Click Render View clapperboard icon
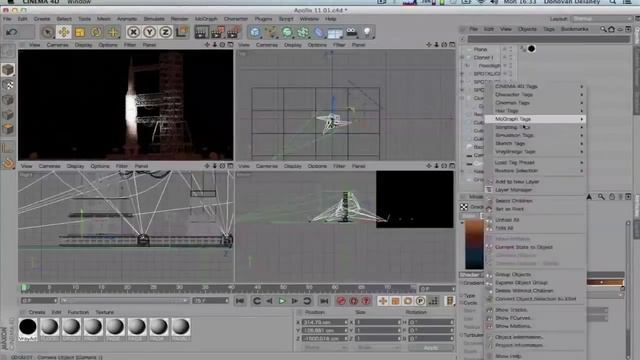This screenshot has height=360, width=640. point(202,32)
